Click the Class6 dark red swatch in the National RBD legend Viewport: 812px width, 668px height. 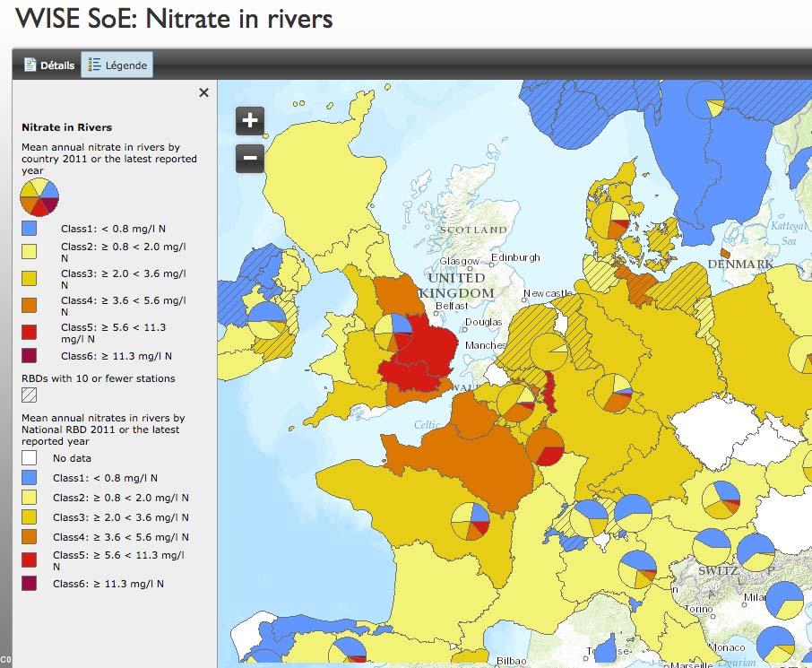pyautogui.click(x=30, y=584)
